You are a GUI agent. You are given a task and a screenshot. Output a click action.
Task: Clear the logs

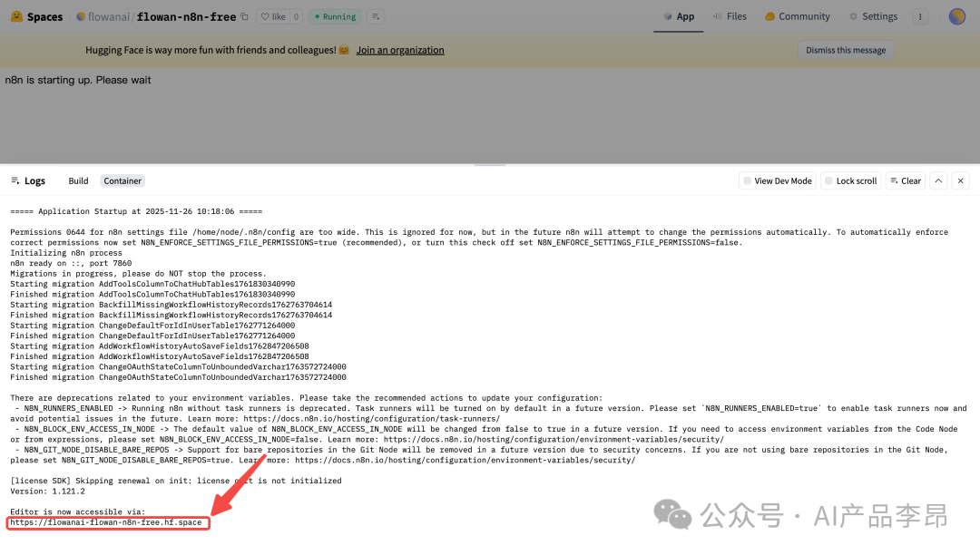click(906, 181)
